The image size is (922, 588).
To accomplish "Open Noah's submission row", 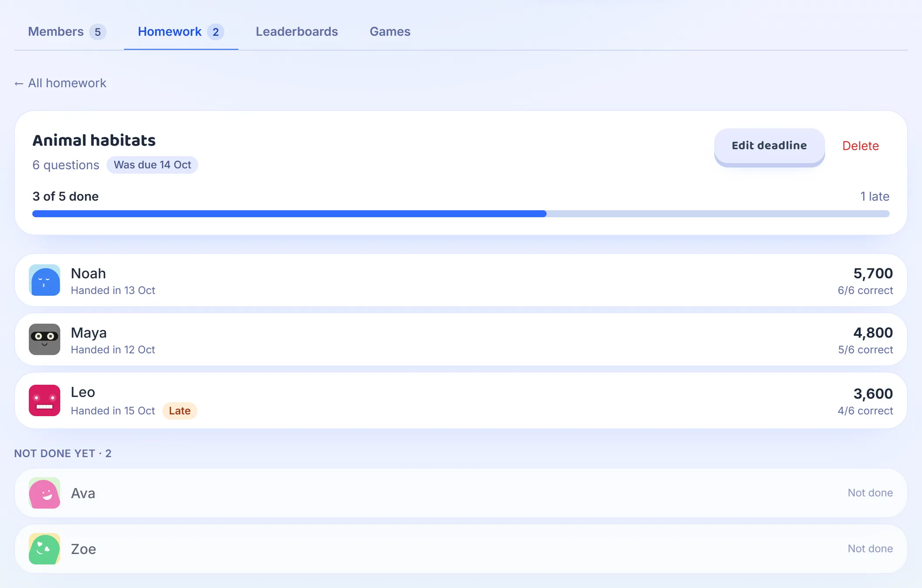I will [x=461, y=280].
